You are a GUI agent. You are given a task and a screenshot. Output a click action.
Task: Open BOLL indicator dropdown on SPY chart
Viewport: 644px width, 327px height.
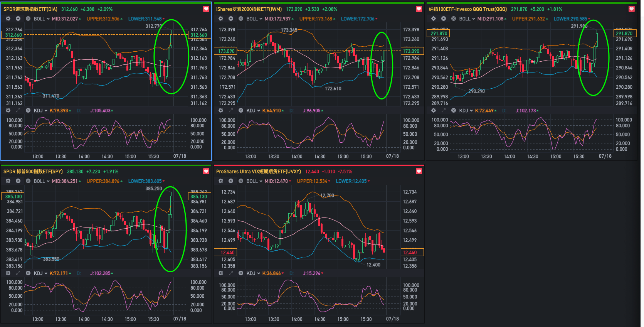42,181
